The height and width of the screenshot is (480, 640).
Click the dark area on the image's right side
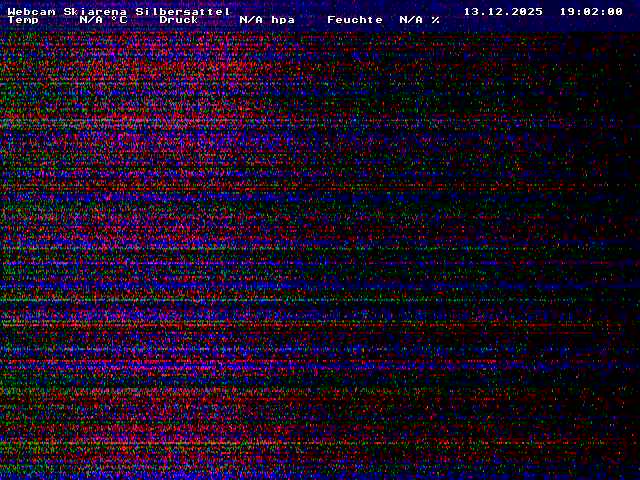[580, 250]
